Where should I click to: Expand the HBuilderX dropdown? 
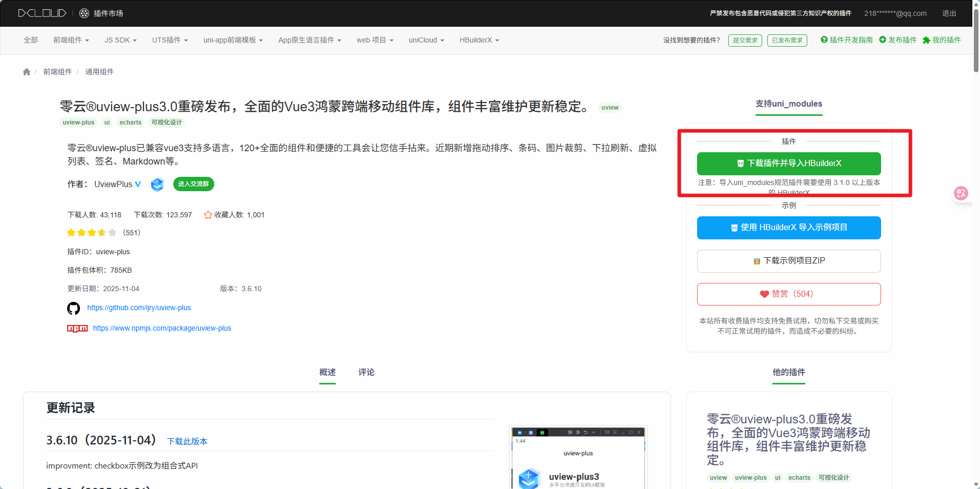tap(479, 40)
